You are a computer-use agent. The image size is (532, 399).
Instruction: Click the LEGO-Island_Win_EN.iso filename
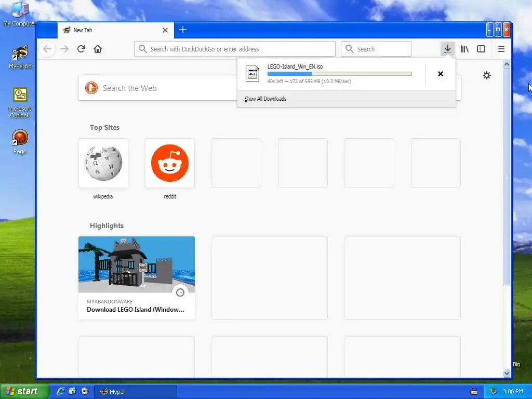click(x=295, y=66)
